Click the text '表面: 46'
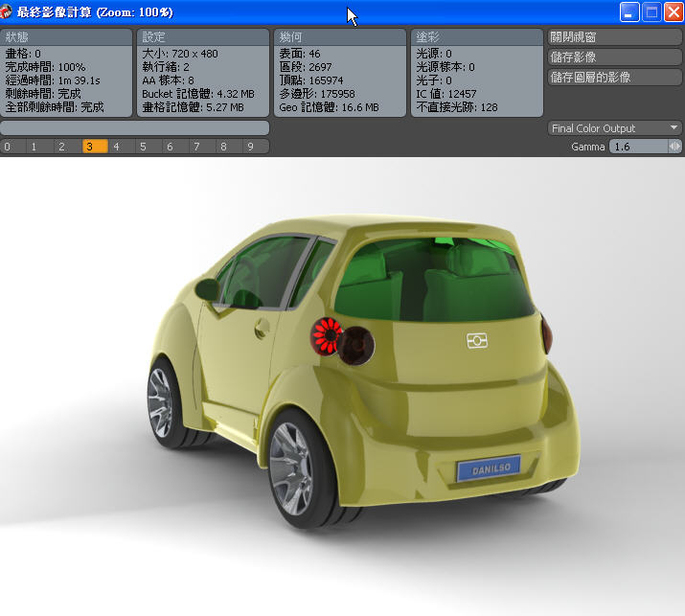685x616 pixels. click(x=300, y=54)
